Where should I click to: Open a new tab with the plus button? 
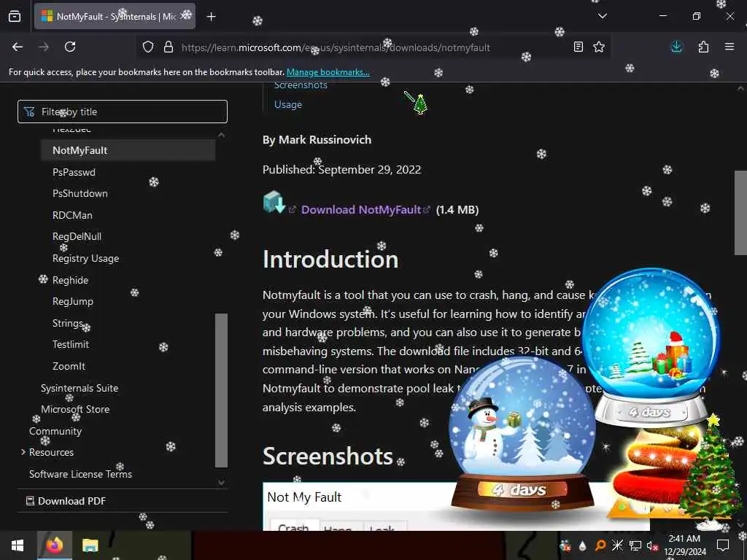point(211,17)
